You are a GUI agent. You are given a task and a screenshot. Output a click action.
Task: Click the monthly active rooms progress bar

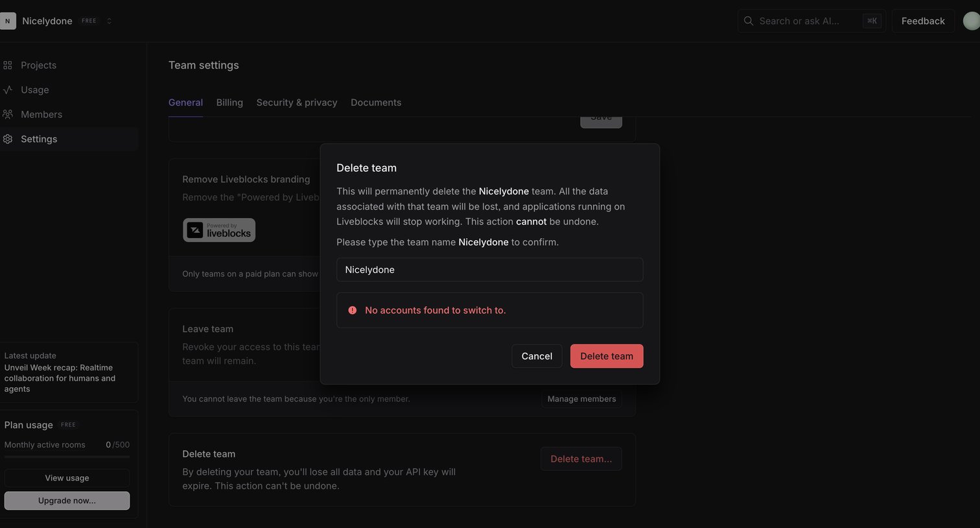coord(67,457)
